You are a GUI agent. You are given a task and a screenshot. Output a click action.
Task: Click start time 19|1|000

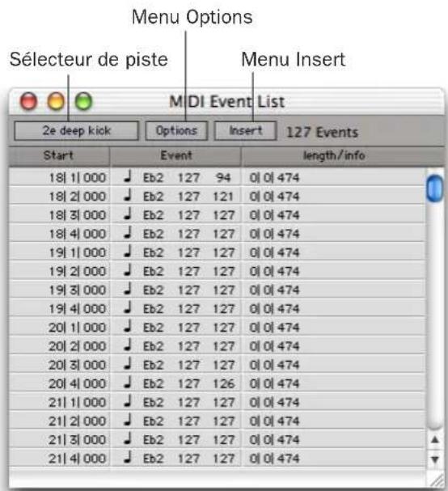point(78,252)
